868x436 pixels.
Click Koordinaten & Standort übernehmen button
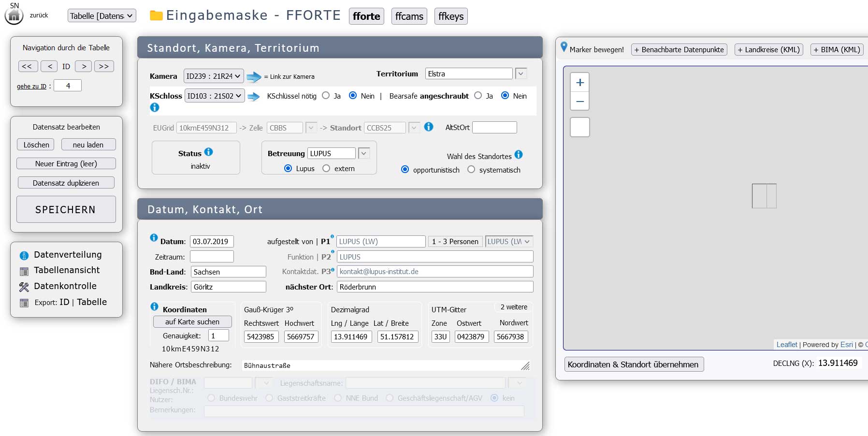click(x=633, y=364)
